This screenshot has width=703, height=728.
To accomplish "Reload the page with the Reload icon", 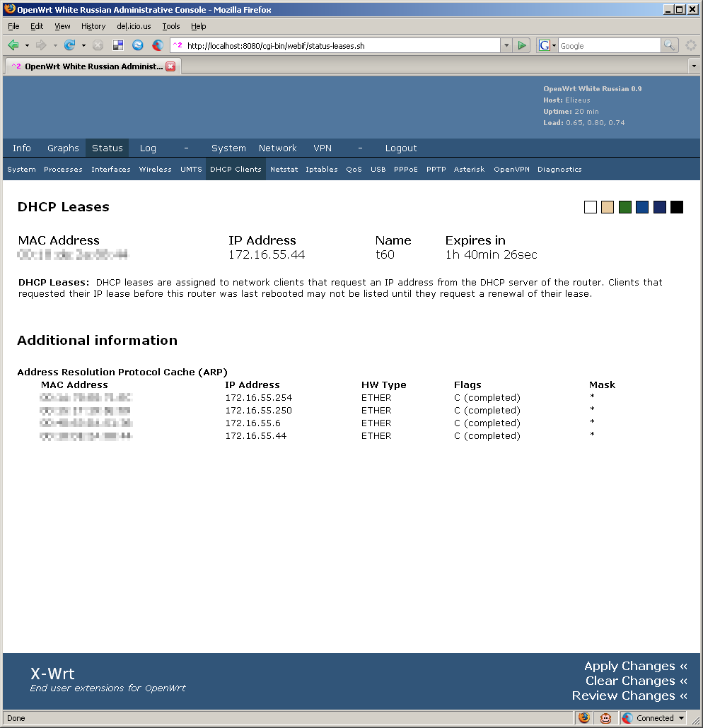I will pos(70,45).
